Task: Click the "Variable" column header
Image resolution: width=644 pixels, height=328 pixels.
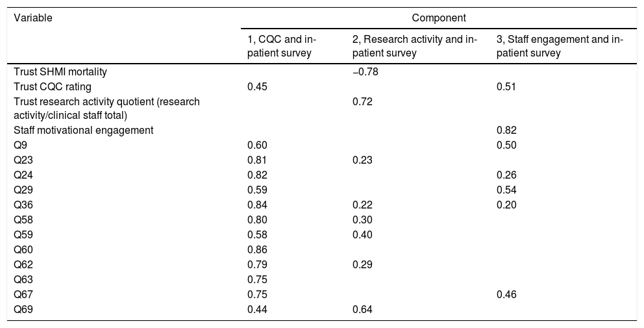Action: tap(33, 18)
